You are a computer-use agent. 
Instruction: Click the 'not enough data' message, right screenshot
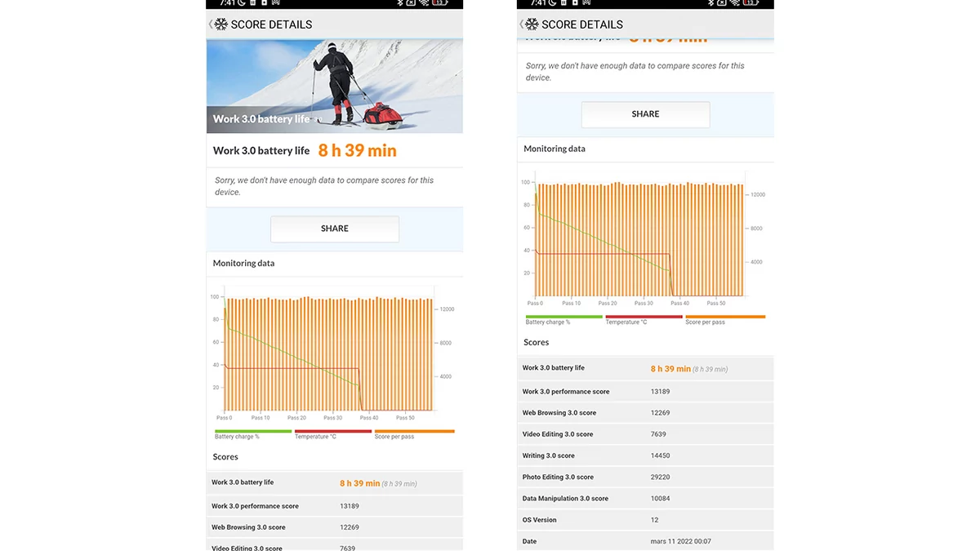635,72
